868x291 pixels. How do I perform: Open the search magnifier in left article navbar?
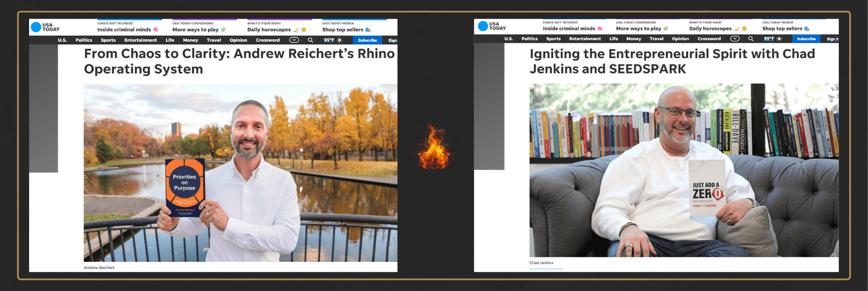point(311,40)
